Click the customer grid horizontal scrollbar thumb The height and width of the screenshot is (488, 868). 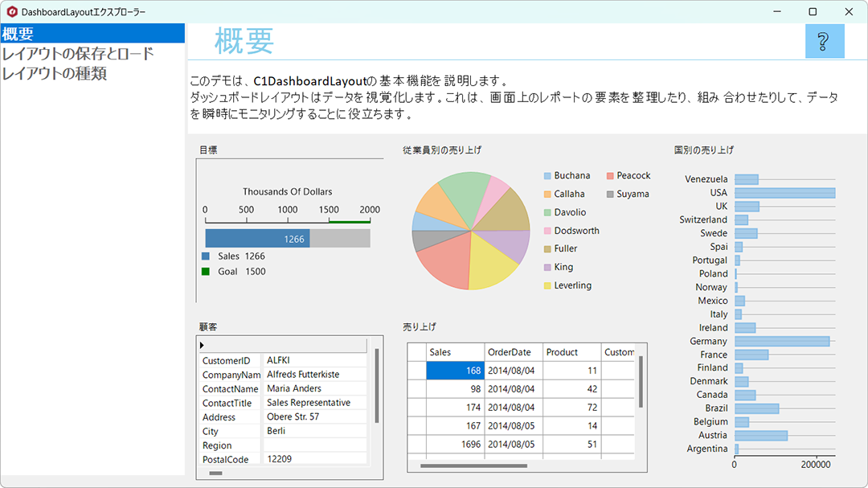click(x=216, y=474)
